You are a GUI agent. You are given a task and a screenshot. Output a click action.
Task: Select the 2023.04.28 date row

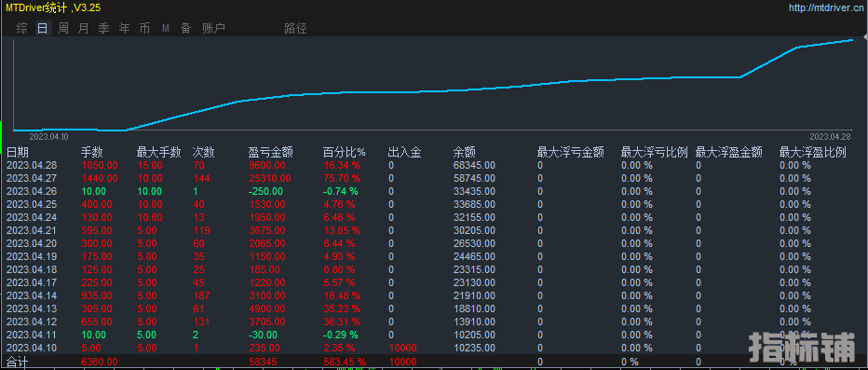click(x=32, y=165)
